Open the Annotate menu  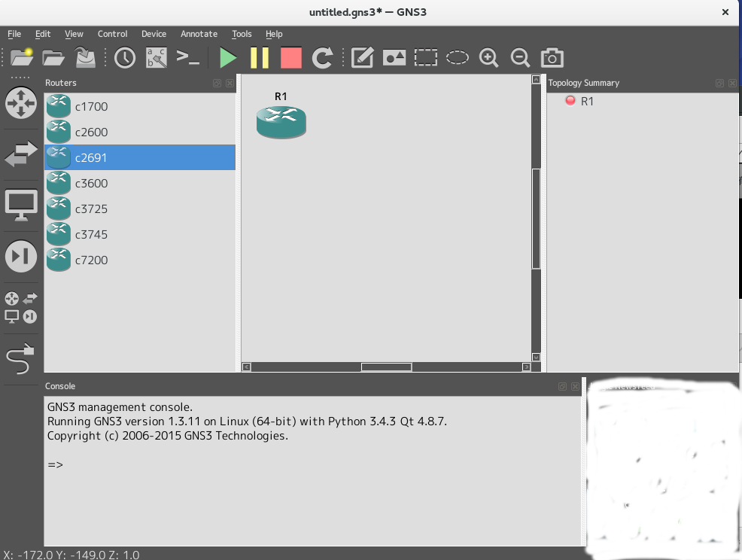pyautogui.click(x=199, y=34)
